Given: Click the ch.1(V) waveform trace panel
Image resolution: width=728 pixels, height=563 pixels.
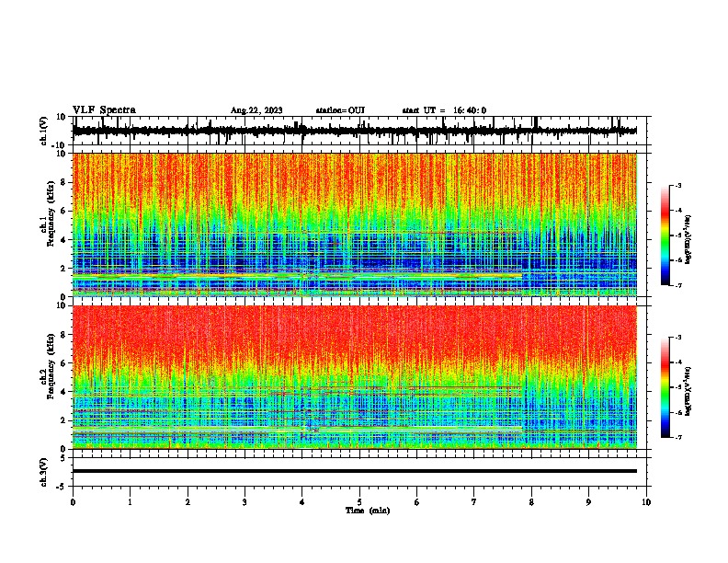Looking at the screenshot, I should [x=361, y=131].
